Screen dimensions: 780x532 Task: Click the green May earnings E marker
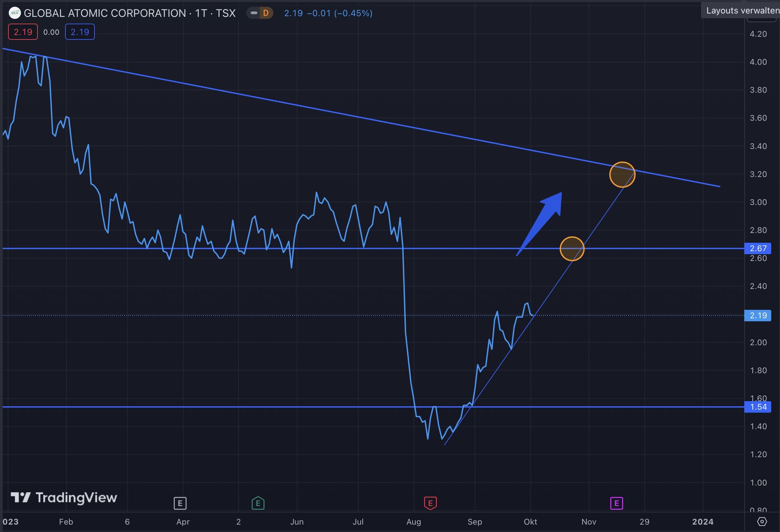pyautogui.click(x=258, y=503)
